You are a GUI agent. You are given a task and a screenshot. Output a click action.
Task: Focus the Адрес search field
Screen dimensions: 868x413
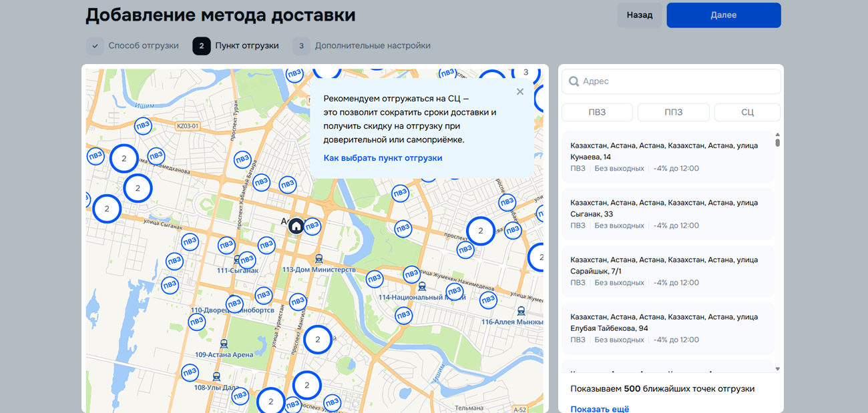click(678, 81)
